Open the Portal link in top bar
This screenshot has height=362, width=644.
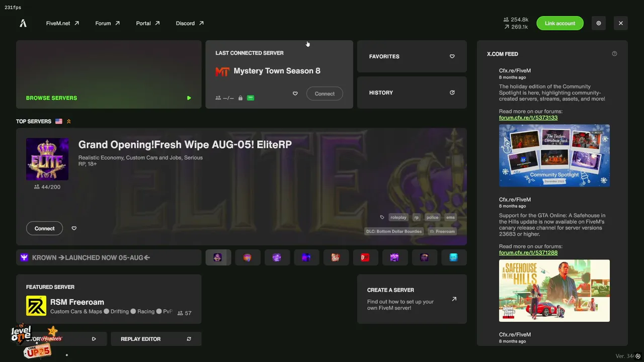pyautogui.click(x=147, y=23)
